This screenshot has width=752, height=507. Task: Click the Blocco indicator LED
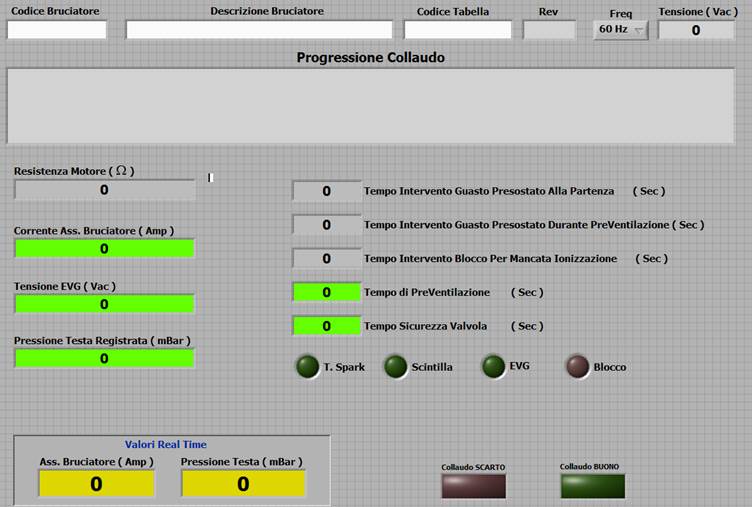[x=578, y=367]
